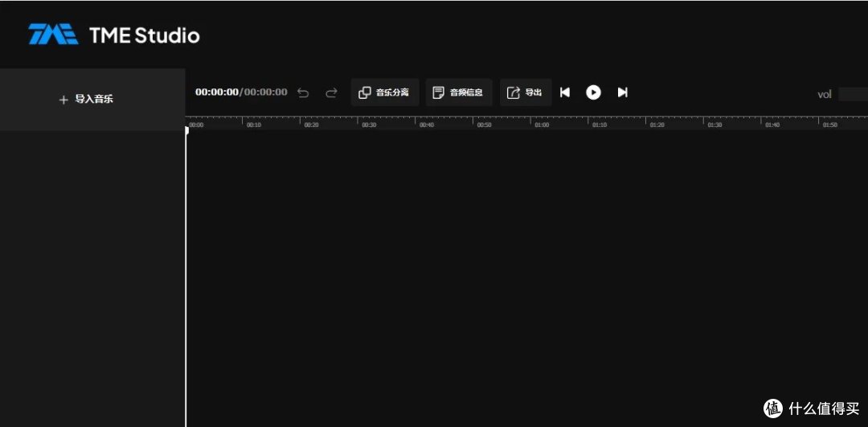Skip to previous track
Screen dimensions: 868x427
point(565,92)
